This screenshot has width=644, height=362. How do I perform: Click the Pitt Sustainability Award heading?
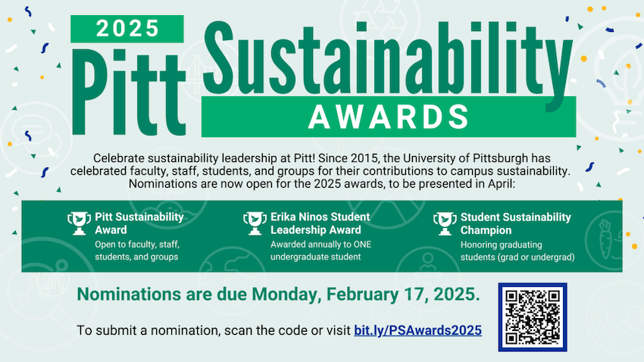139,223
